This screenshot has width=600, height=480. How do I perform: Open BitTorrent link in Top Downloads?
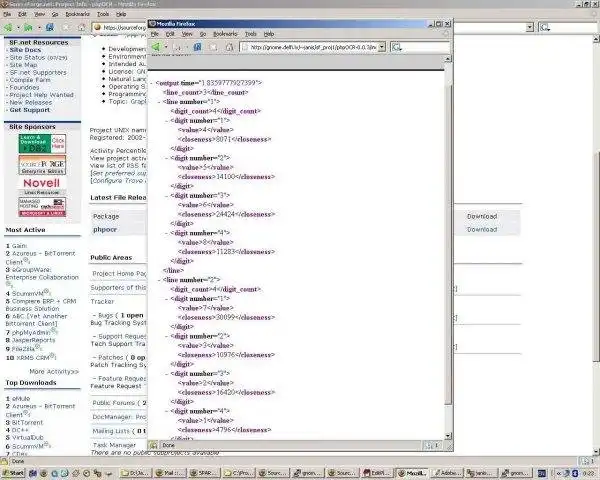pyautogui.click(x=29, y=423)
